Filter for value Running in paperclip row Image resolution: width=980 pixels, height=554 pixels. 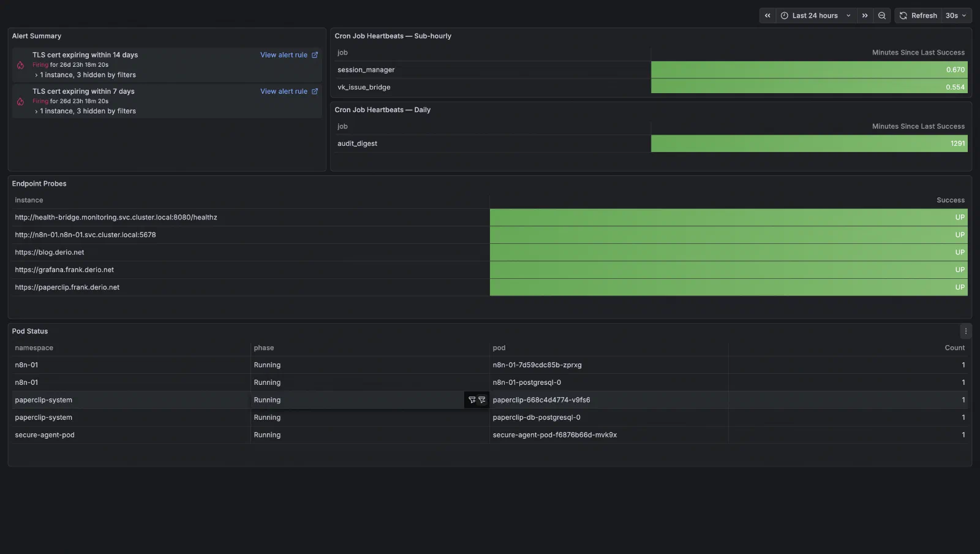[472, 400]
